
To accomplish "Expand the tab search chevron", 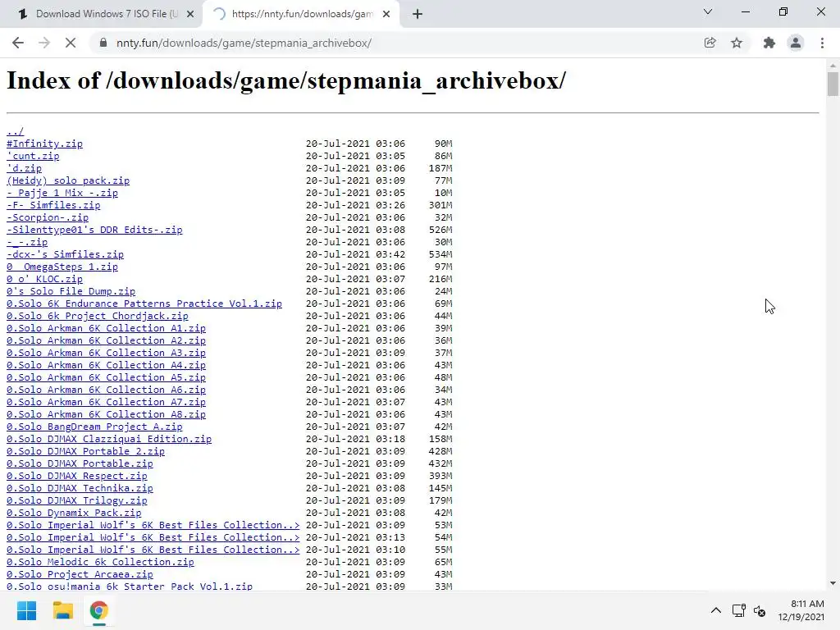I will point(708,11).
